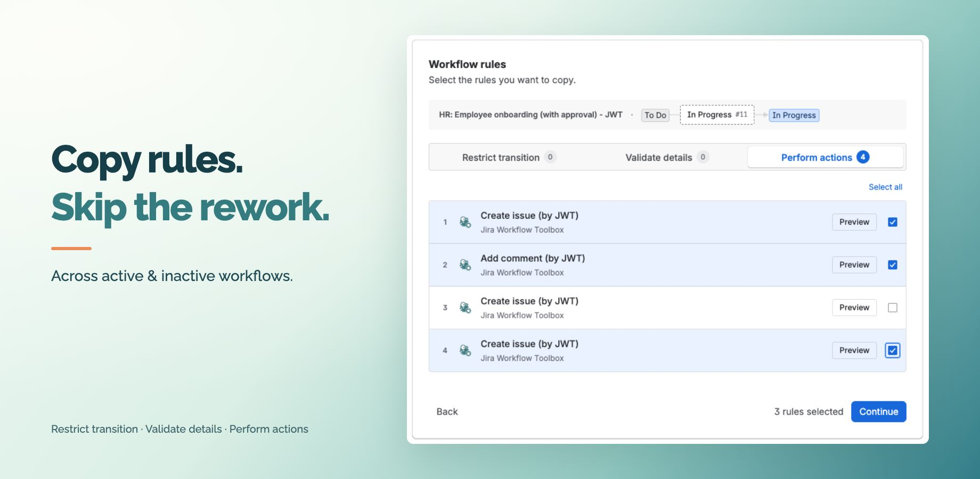Click the JWT gear icon beside Add comment
Image resolution: width=980 pixels, height=479 pixels.
(465, 265)
